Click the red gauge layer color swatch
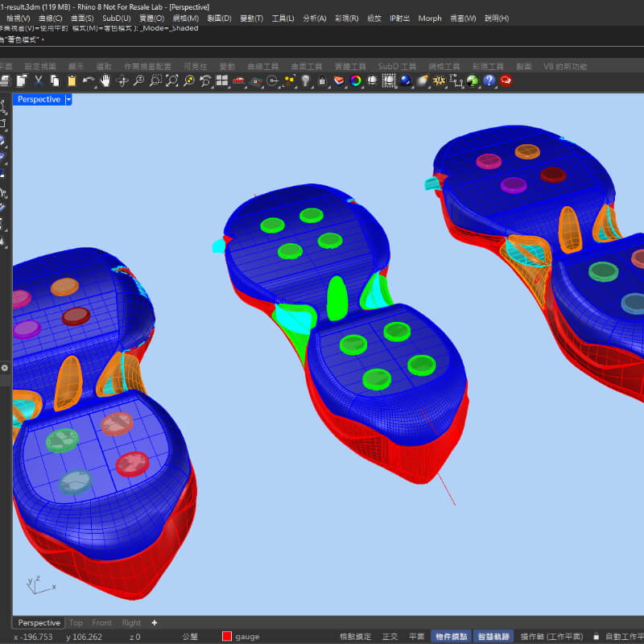The width and height of the screenshot is (644, 644). click(x=226, y=636)
